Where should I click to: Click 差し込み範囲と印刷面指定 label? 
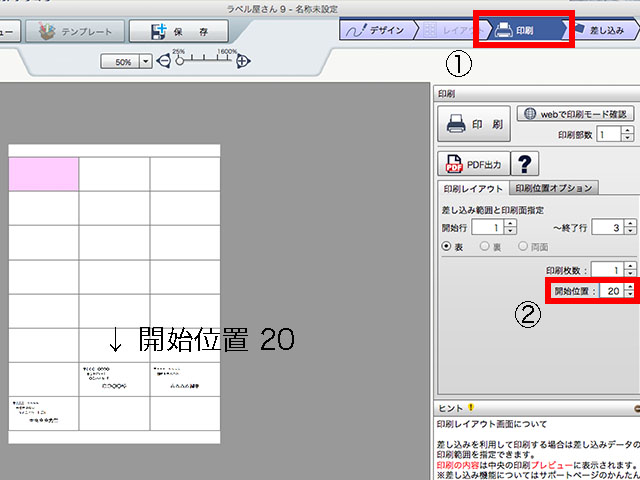tap(493, 210)
